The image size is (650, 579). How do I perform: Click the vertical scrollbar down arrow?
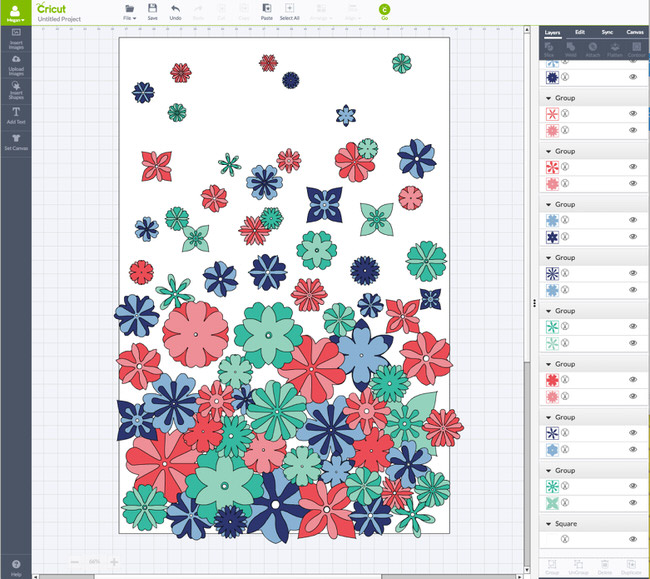coord(526,570)
